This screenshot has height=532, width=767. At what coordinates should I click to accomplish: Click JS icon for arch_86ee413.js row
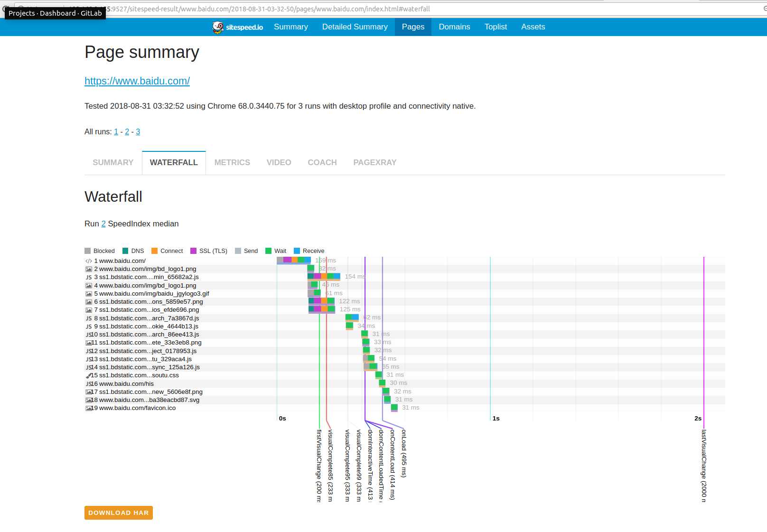click(89, 335)
